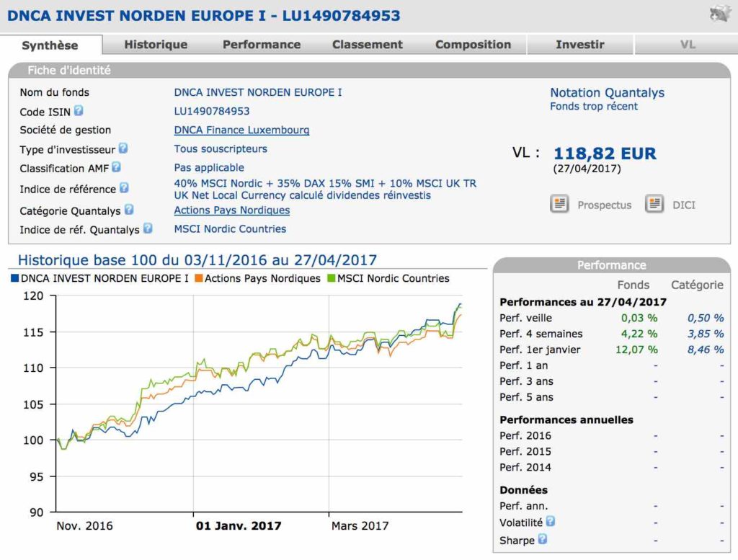Click the Nov. 2016 axis label

coord(85,525)
